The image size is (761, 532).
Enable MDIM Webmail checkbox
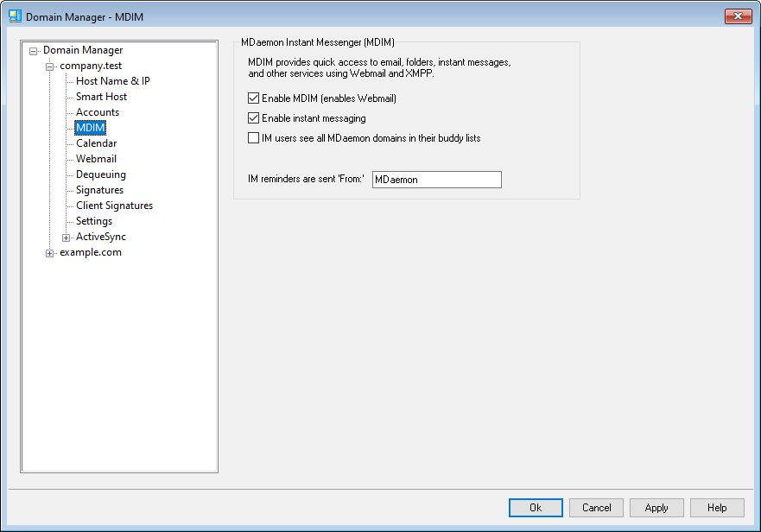point(254,98)
